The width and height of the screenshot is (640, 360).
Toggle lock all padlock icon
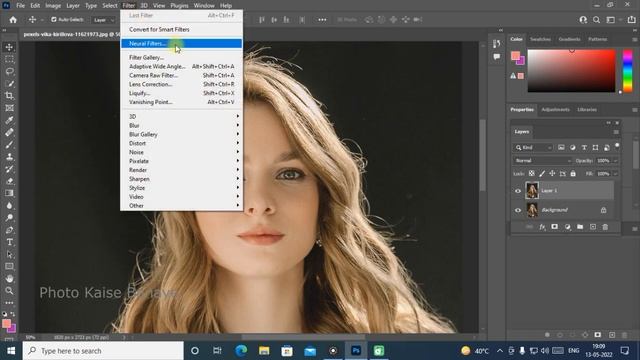click(573, 173)
